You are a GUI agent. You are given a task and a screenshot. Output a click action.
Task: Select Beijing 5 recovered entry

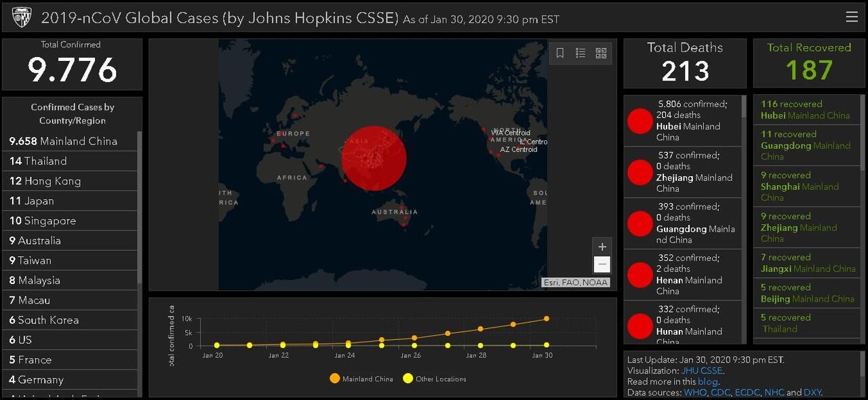click(806, 293)
